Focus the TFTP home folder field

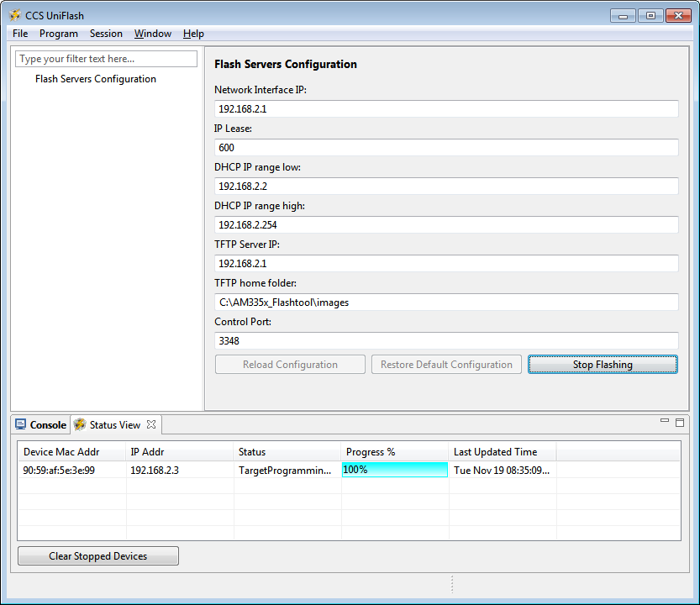(x=446, y=302)
